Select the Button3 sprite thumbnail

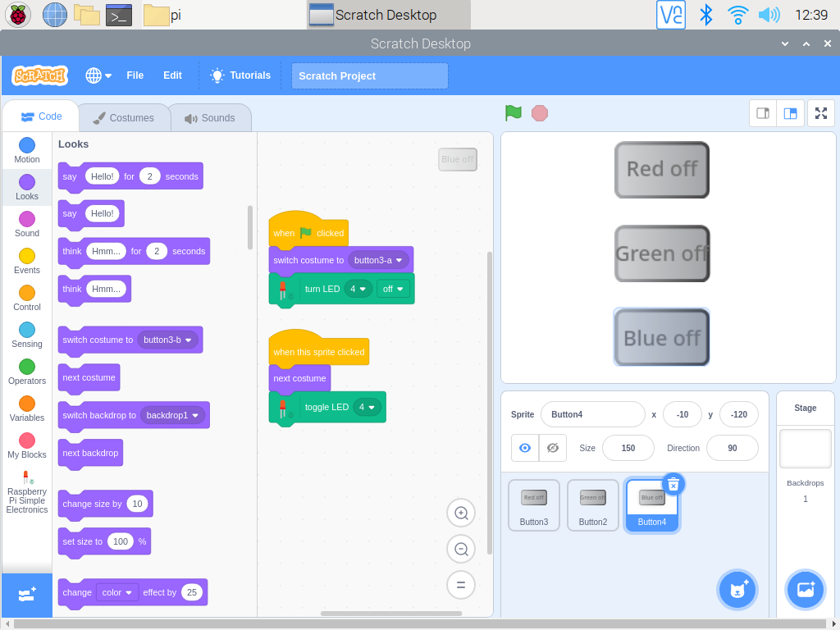(533, 505)
